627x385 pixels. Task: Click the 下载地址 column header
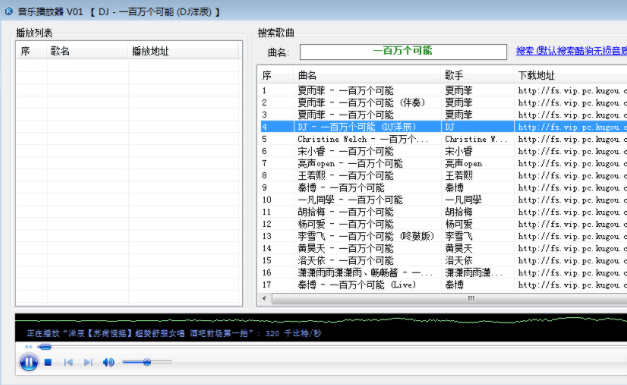point(570,75)
